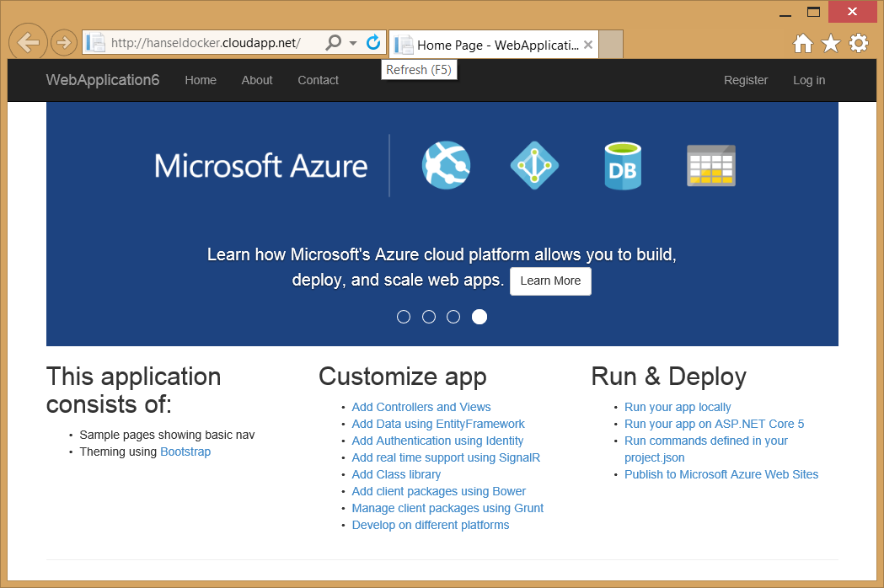Close the browser window

[x=853, y=12]
